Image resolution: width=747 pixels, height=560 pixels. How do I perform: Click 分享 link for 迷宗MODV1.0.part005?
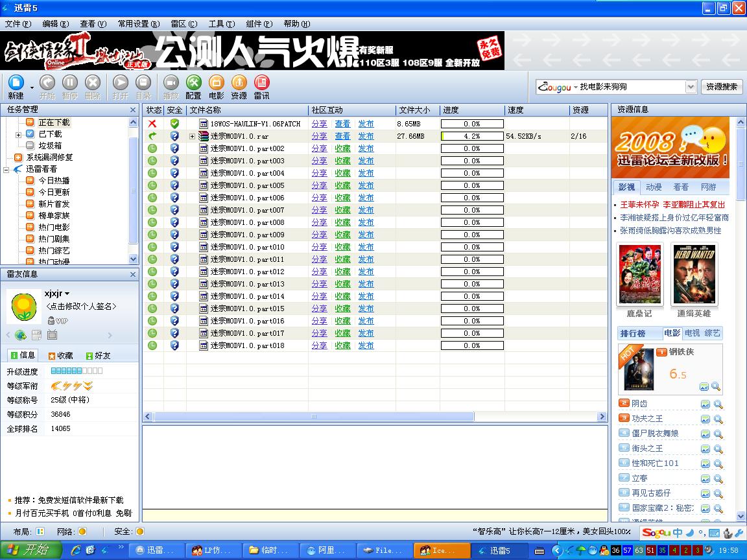(x=319, y=185)
